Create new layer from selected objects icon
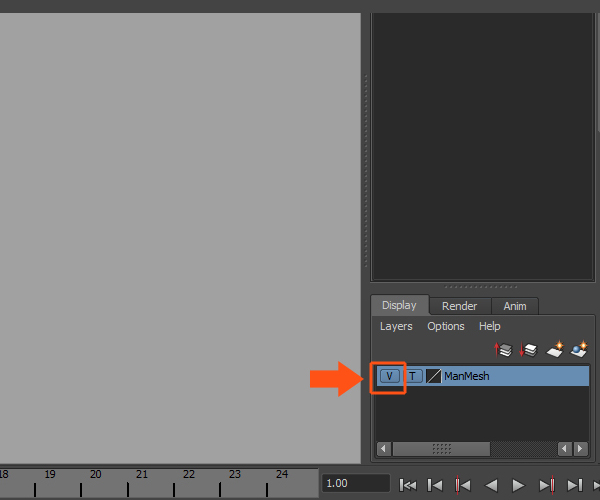Viewport: 600px width, 500px height. tap(579, 349)
